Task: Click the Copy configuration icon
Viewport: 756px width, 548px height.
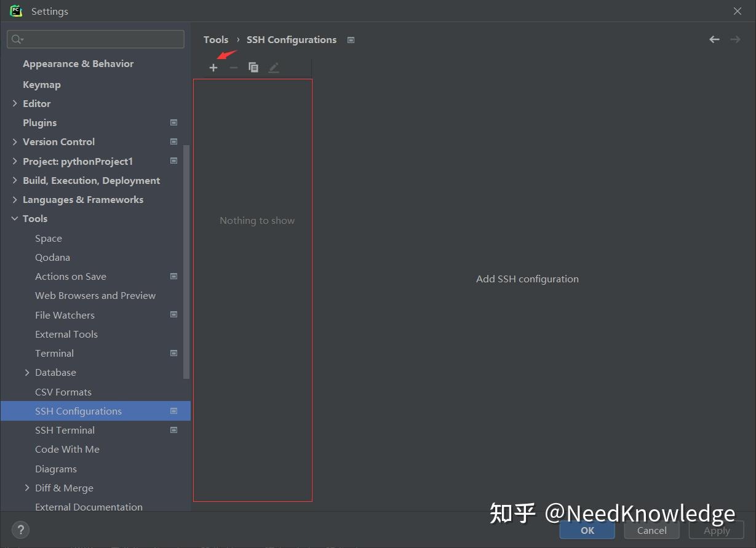Action: coord(253,67)
